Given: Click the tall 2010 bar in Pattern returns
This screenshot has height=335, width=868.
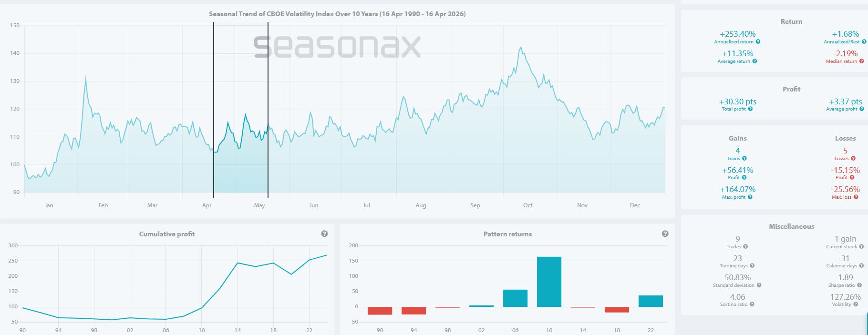Looking at the screenshot, I should click(x=549, y=282).
